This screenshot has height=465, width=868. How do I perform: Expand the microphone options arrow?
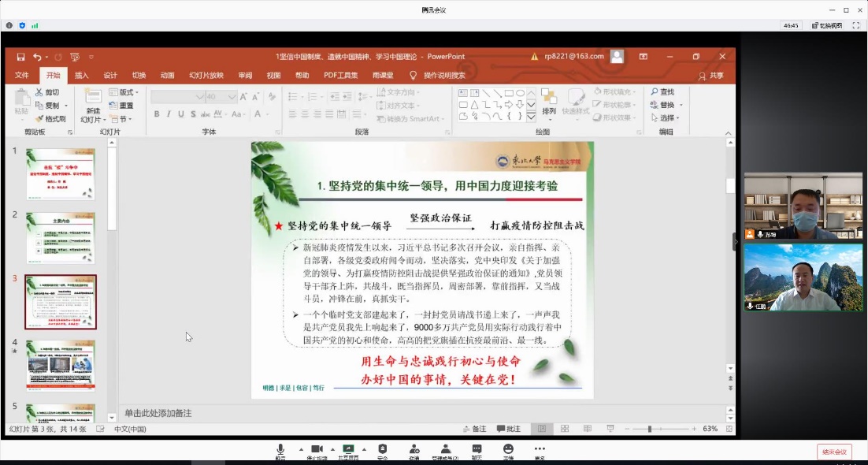coord(301,449)
